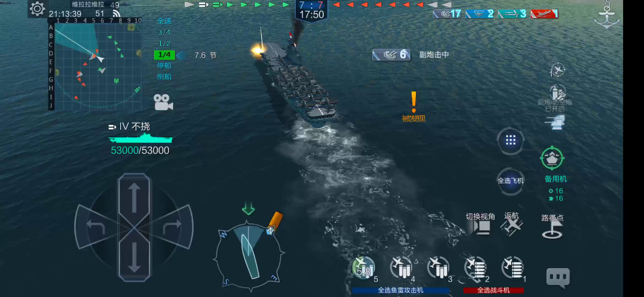Tap the forward arrow on the steering pad
The width and height of the screenshot is (644, 297).
coord(134,199)
